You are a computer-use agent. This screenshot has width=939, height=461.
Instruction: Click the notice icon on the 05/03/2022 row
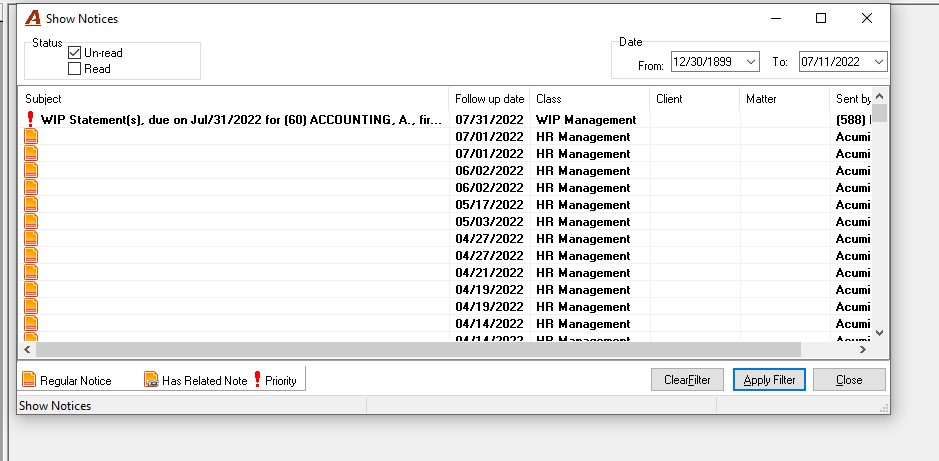point(31,221)
